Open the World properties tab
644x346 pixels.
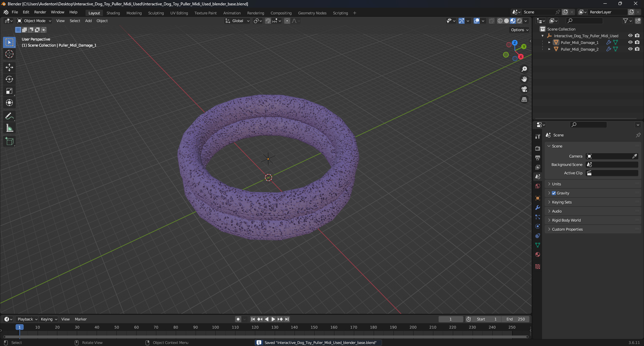point(538,186)
